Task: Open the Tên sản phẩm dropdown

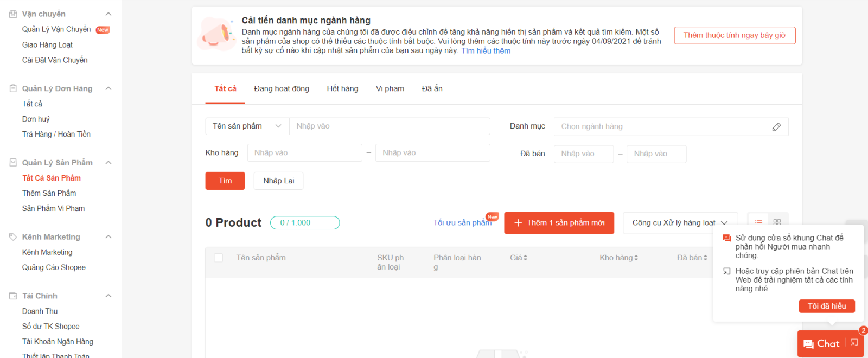Action: (247, 126)
